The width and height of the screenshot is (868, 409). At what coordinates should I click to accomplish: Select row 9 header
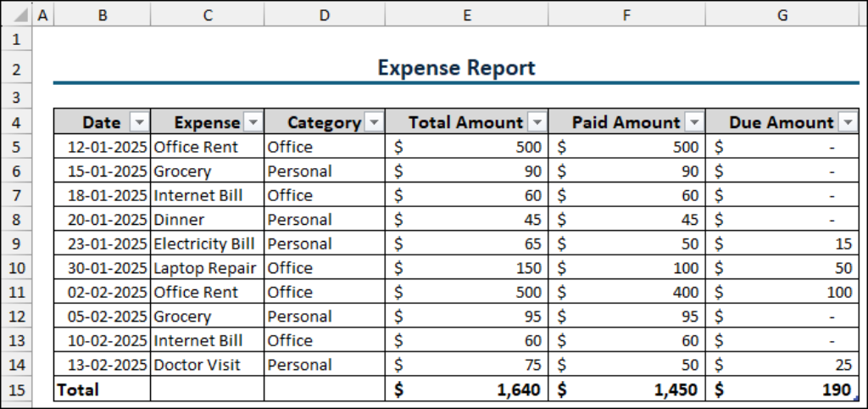point(16,244)
